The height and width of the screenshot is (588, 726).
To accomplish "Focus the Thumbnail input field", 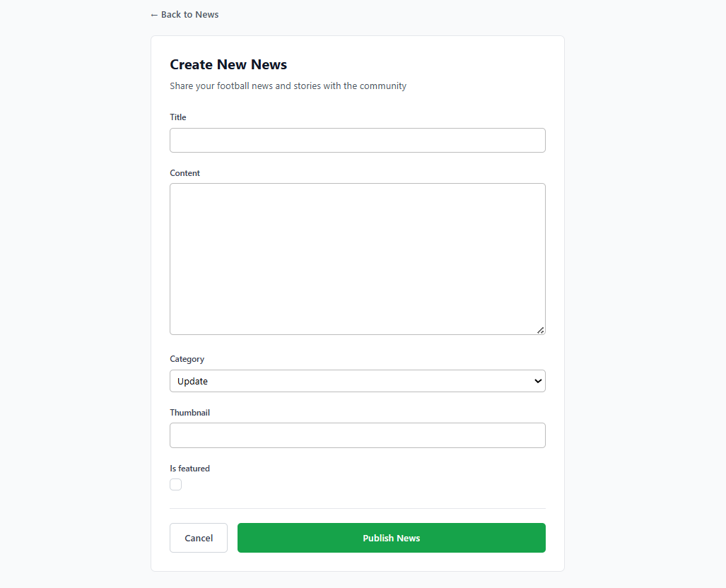I will pos(357,435).
